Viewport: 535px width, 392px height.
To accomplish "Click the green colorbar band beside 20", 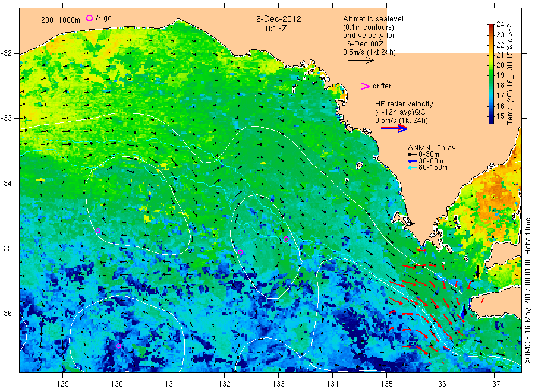I will coord(491,65).
